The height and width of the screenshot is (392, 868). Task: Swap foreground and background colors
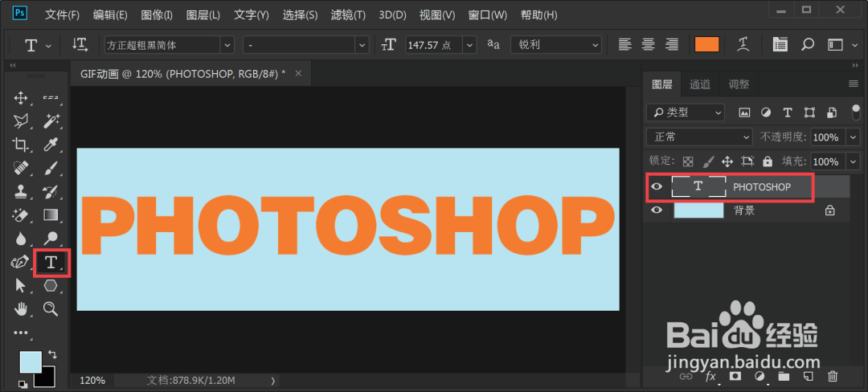click(53, 354)
